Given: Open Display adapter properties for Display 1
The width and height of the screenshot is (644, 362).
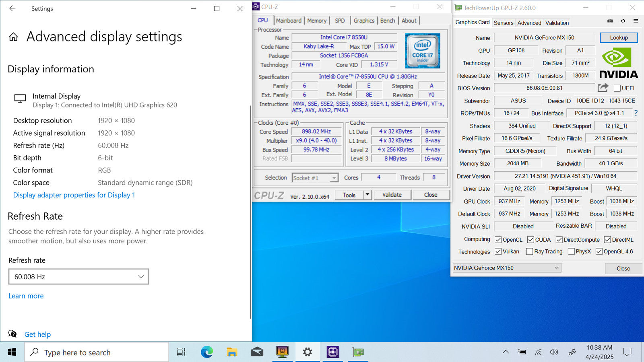Looking at the screenshot, I should click(x=74, y=195).
